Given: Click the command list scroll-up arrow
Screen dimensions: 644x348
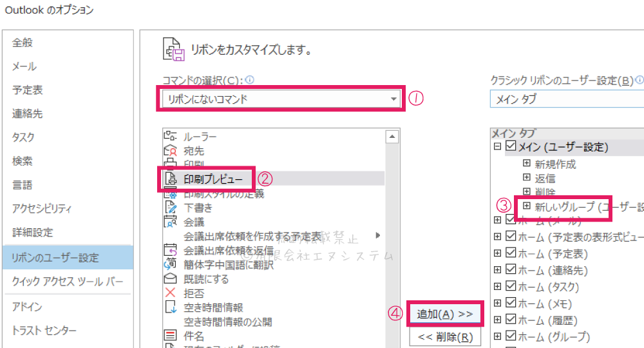Looking at the screenshot, I should (392, 137).
